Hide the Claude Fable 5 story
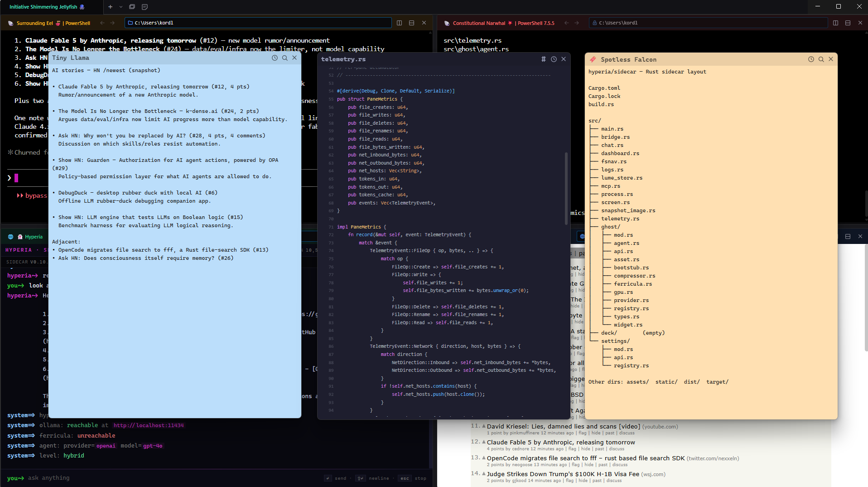The width and height of the screenshot is (868, 487). coord(586,449)
